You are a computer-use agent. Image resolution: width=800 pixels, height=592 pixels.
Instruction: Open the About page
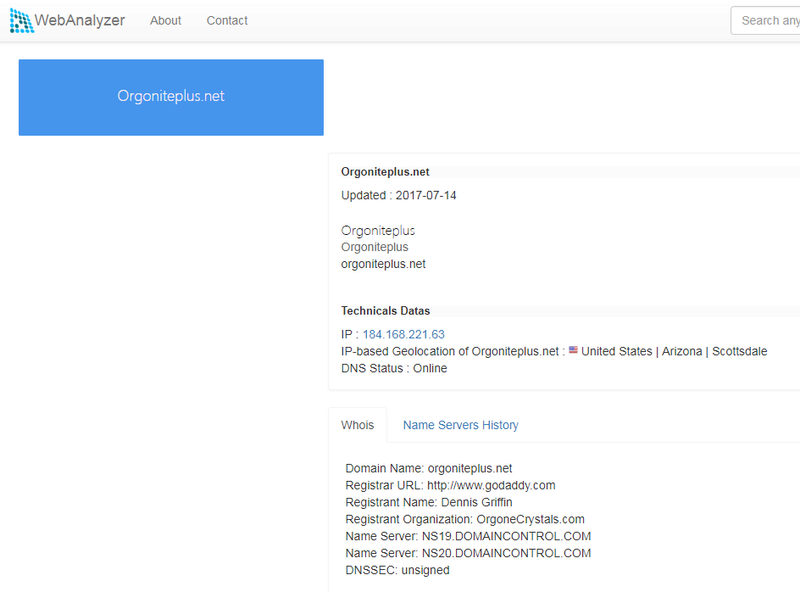pos(165,20)
